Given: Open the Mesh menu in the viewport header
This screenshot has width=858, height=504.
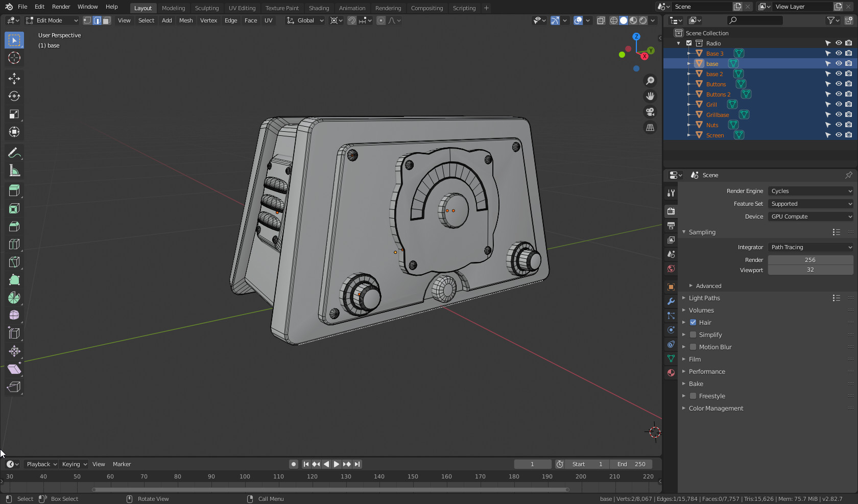Looking at the screenshot, I should [186, 20].
